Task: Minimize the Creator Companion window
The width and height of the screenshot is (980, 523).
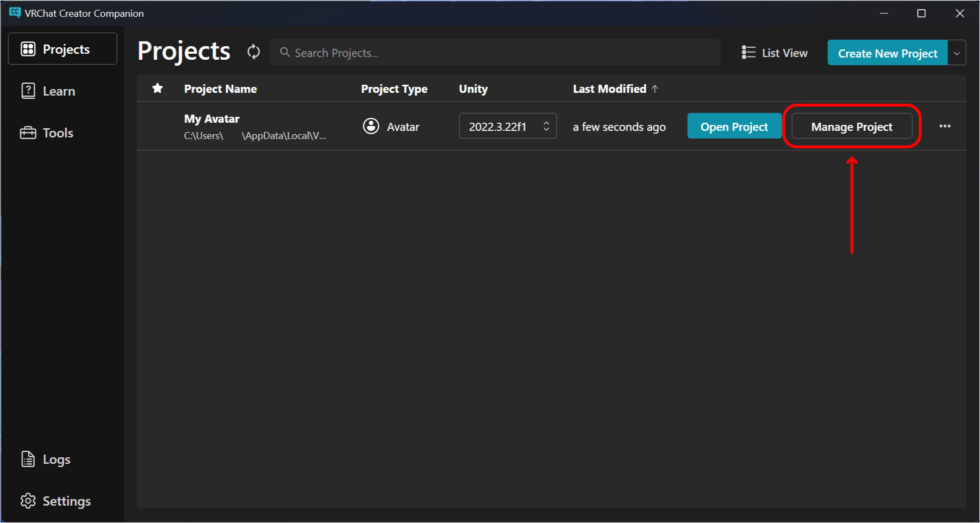Action: pyautogui.click(x=884, y=13)
